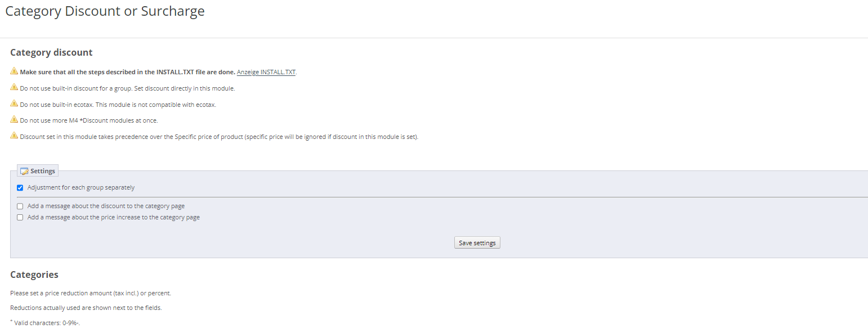The height and width of the screenshot is (333, 868).
Task: Tick the price increase message checkbox
Action: 20,217
